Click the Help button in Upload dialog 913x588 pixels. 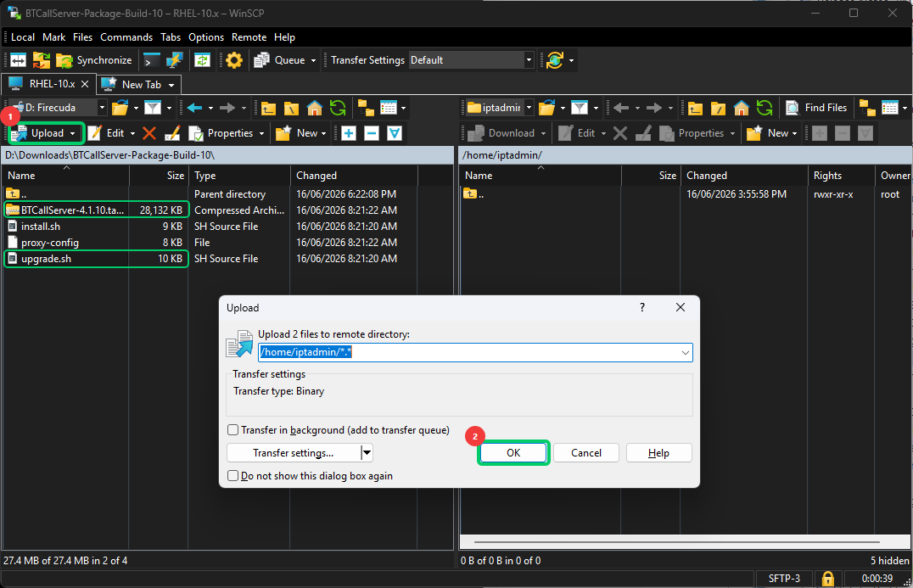659,453
